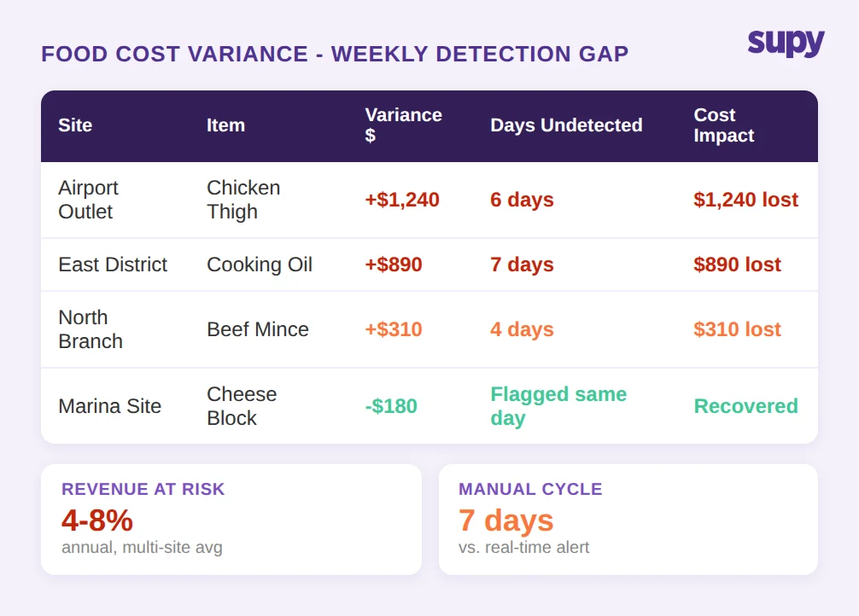
Task: Click the 'Site' column header
Action: [75, 125]
